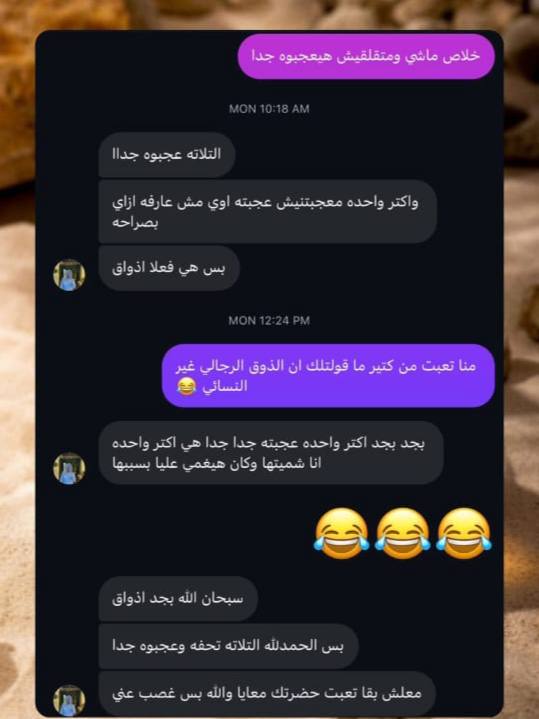539x719 pixels.
Task: Click the MON 12:24 PM timestamp
Action: (x=269, y=321)
